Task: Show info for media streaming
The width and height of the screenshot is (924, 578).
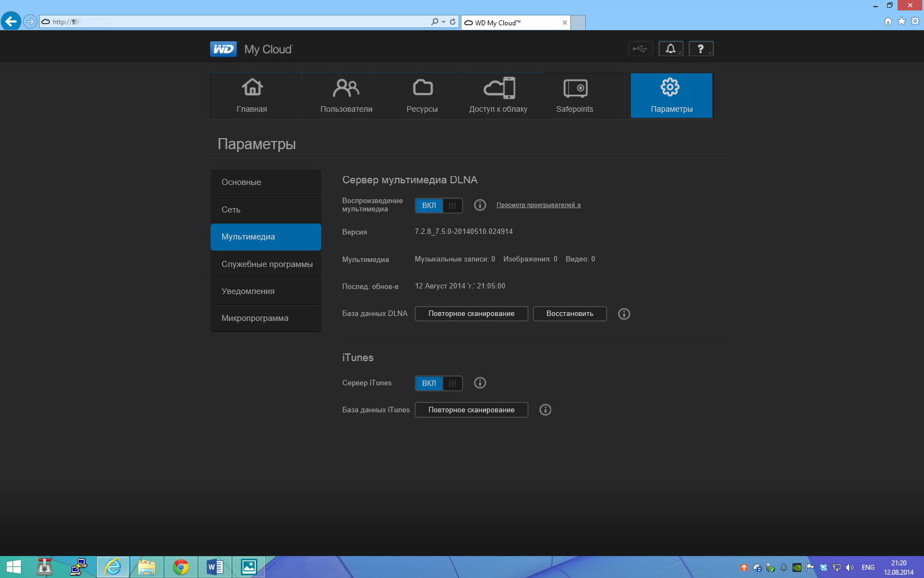Action: point(480,205)
